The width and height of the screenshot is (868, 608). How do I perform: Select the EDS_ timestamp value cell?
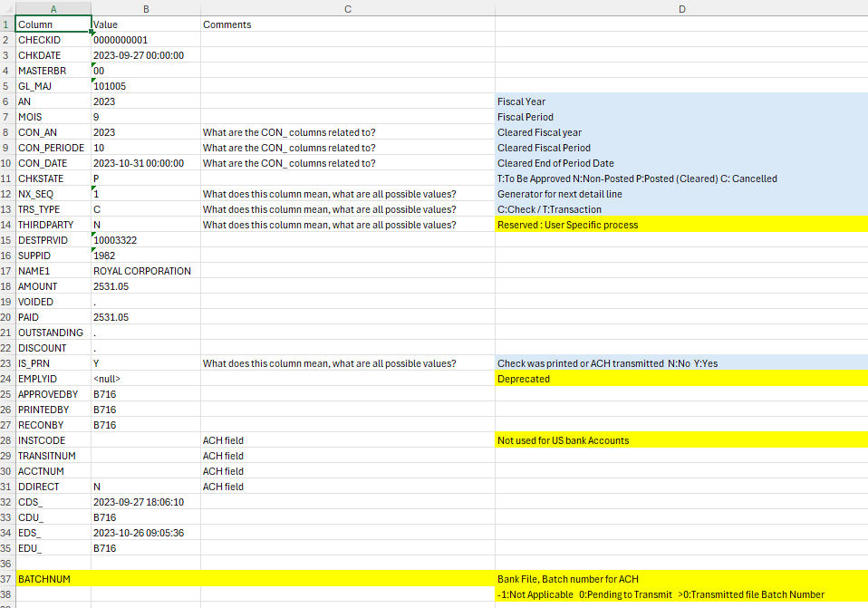point(145,533)
